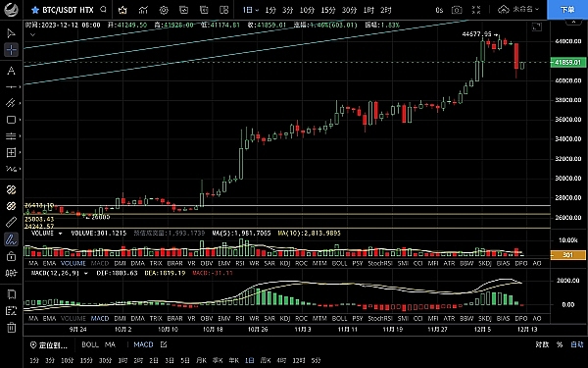Click the fullscreen arrows icon
588x368 pixels.
click(476, 10)
